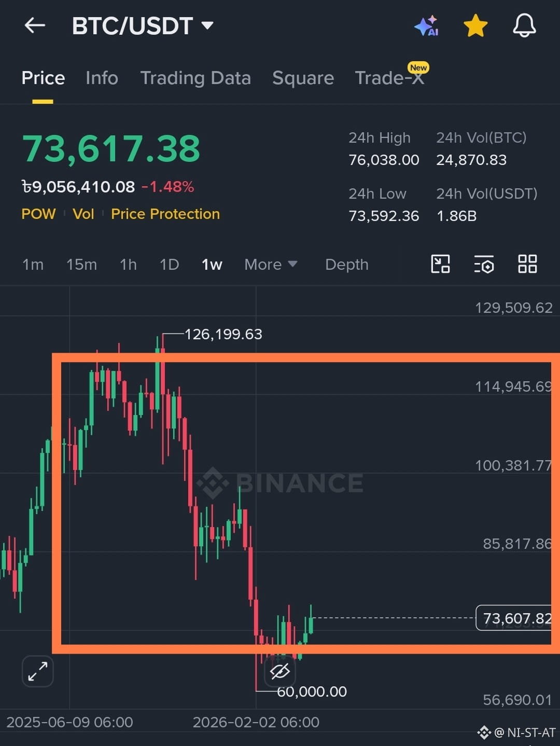The height and width of the screenshot is (746, 560).
Task: Expand chart to fullscreen with arrows icon
Action: pos(38,671)
